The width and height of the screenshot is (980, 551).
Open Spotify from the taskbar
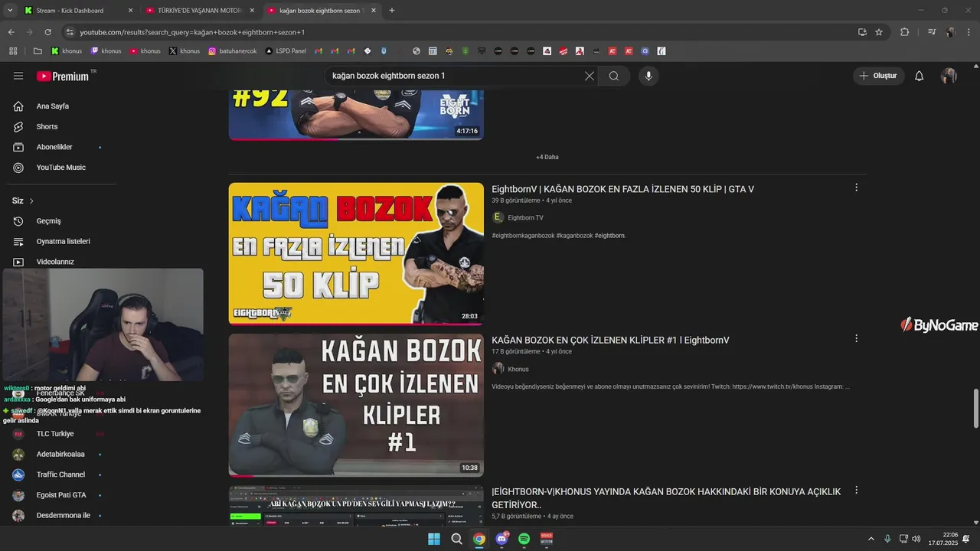(x=524, y=539)
